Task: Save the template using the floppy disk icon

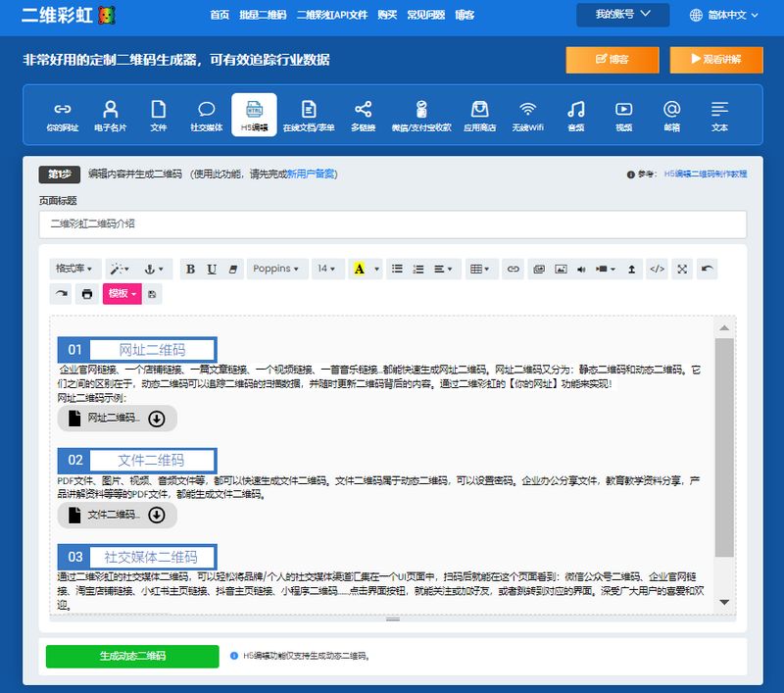Action: pos(152,294)
